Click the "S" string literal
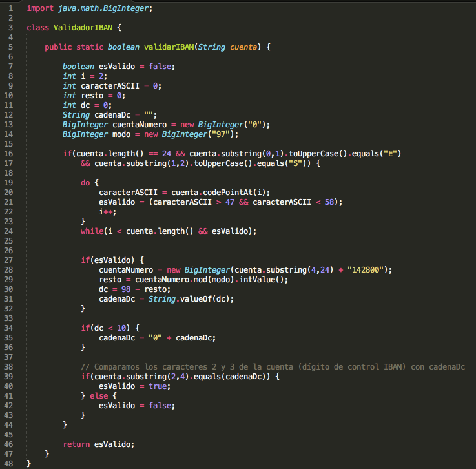Viewport: 476px width, 469px height. [x=295, y=163]
